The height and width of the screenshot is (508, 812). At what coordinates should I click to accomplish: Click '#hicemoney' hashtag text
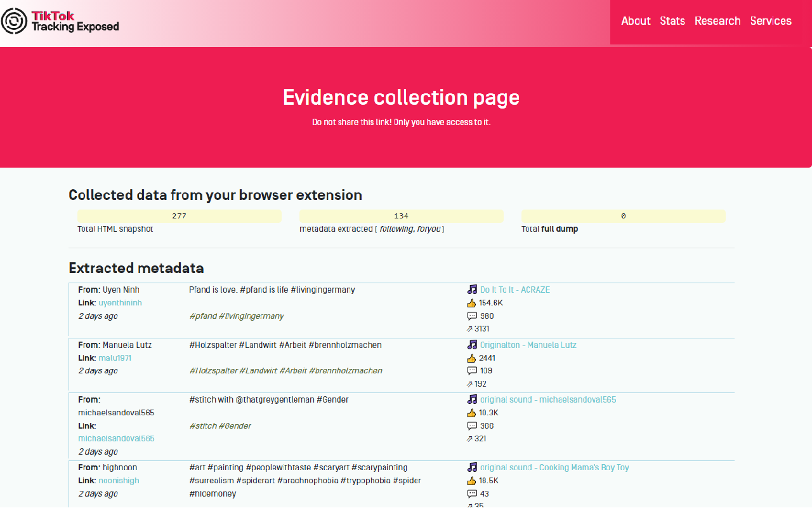(x=213, y=493)
